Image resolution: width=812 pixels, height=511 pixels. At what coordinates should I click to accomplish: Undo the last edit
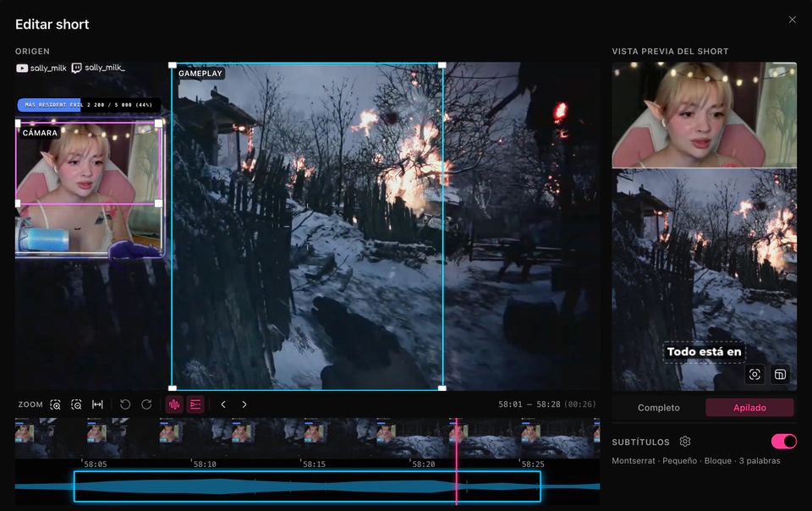[125, 404]
